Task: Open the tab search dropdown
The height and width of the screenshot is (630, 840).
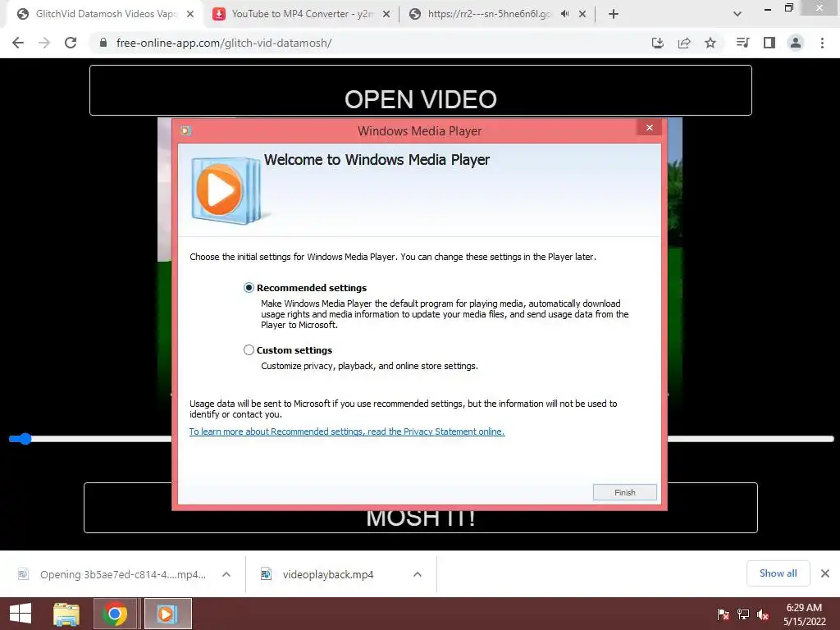Action: click(737, 15)
